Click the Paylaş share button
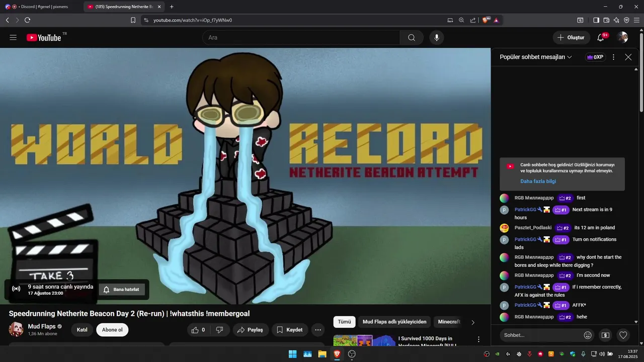Viewport: 644px width, 362px height. (x=250, y=330)
